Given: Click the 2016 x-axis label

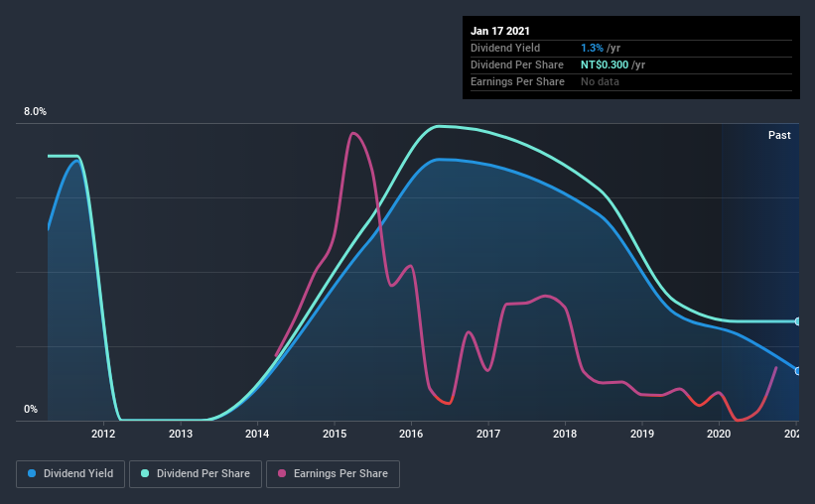Looking at the screenshot, I should (411, 434).
